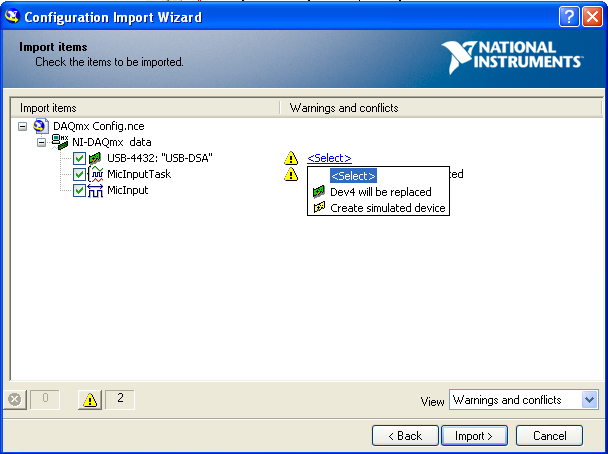Click the yellow simulated device icon
Viewport: 608px width, 454px height.
(x=319, y=207)
